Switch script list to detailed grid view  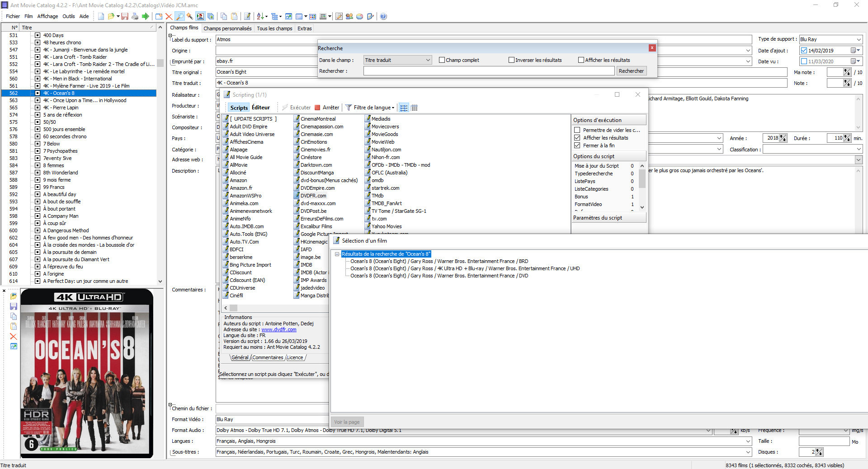point(414,108)
